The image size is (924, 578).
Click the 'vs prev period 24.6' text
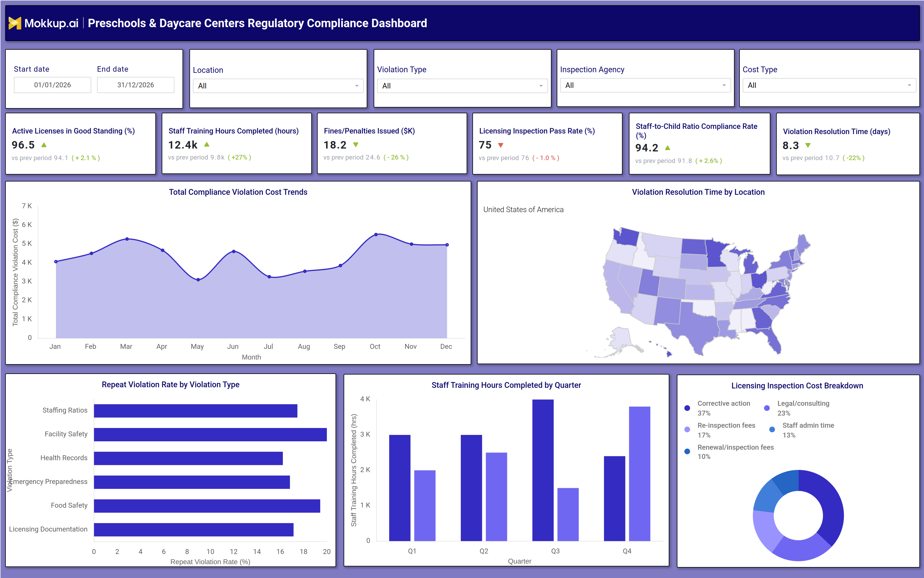(352, 158)
